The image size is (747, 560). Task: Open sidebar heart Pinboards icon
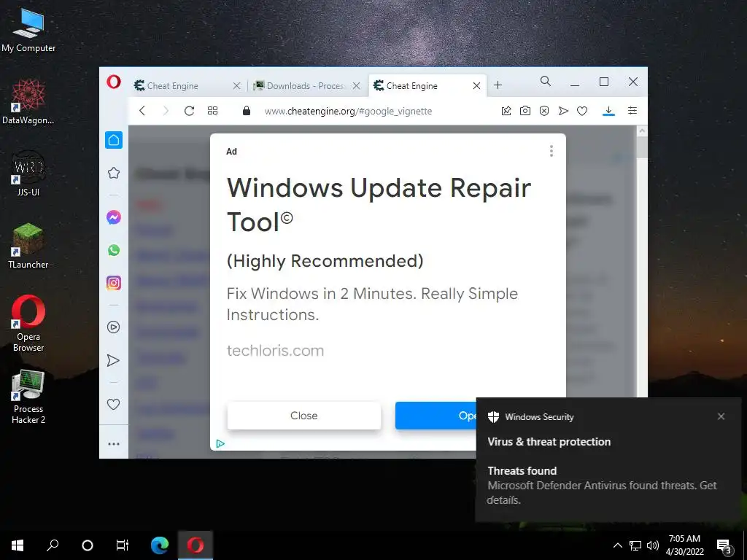(113, 404)
